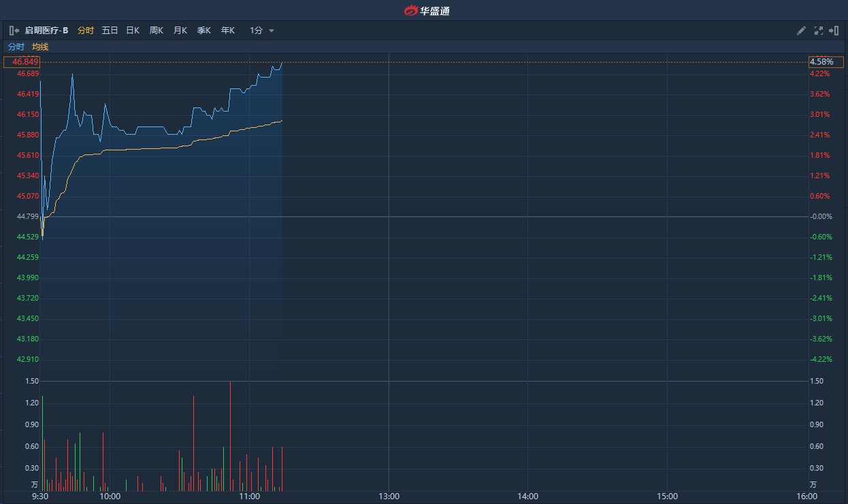The height and width of the screenshot is (504, 848).
Task: Click the 华盛通 logo in title bar
Action: pos(427,10)
